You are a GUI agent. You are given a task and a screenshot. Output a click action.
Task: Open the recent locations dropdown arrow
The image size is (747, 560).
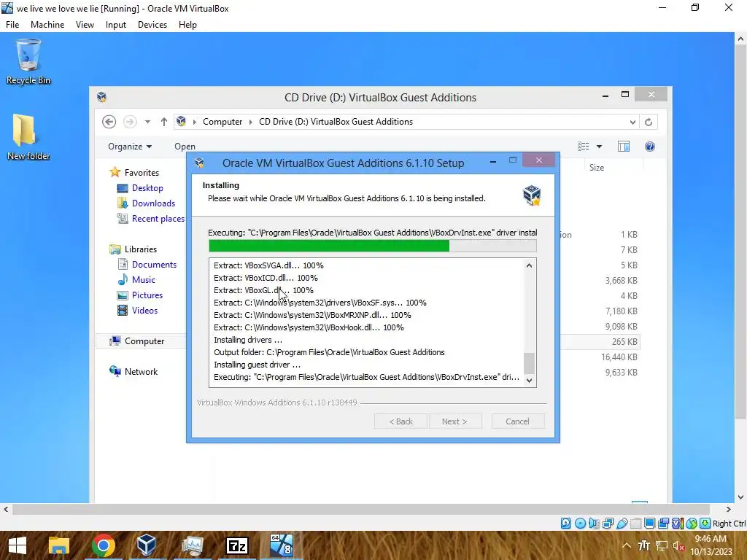tap(147, 122)
